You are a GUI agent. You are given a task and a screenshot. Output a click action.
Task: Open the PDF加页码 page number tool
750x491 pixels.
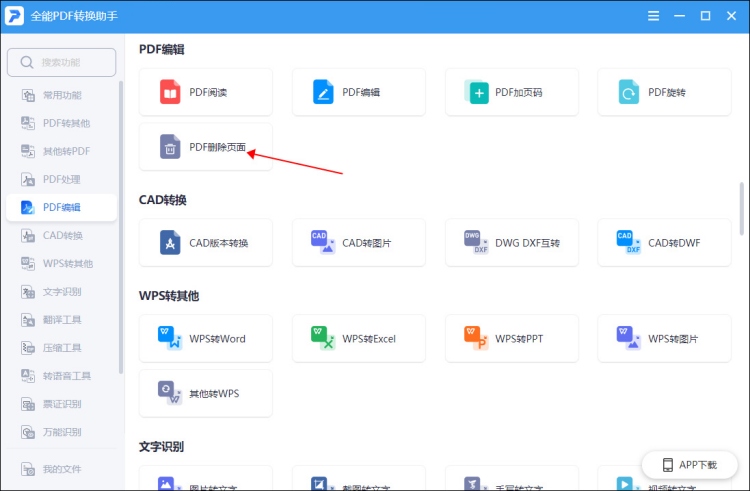click(x=512, y=92)
